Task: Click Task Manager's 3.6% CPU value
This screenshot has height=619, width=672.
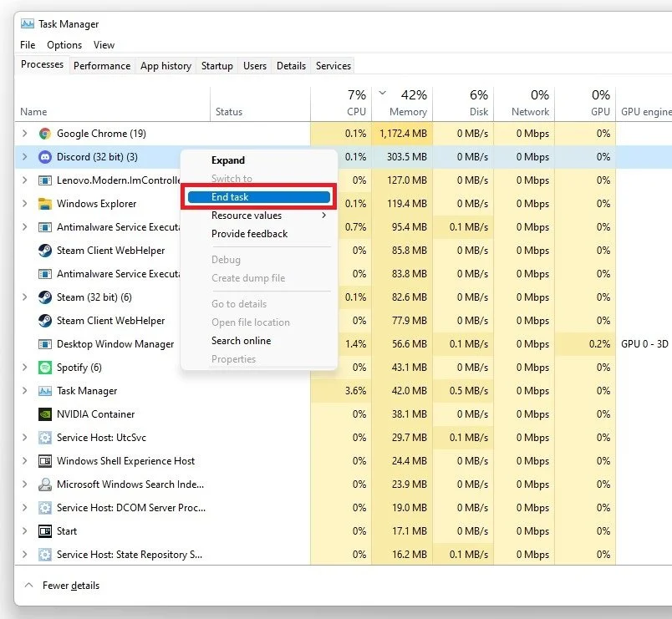Action: tap(356, 391)
